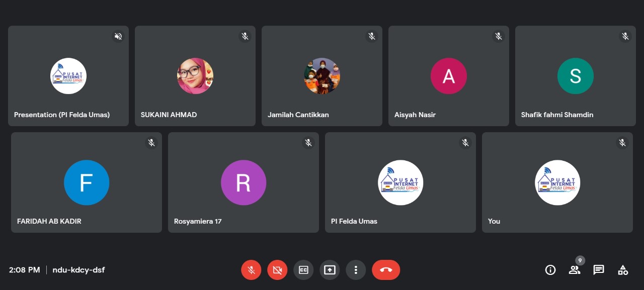The height and width of the screenshot is (290, 644).
Task: Click the Present now screen share icon
Action: coord(330,270)
